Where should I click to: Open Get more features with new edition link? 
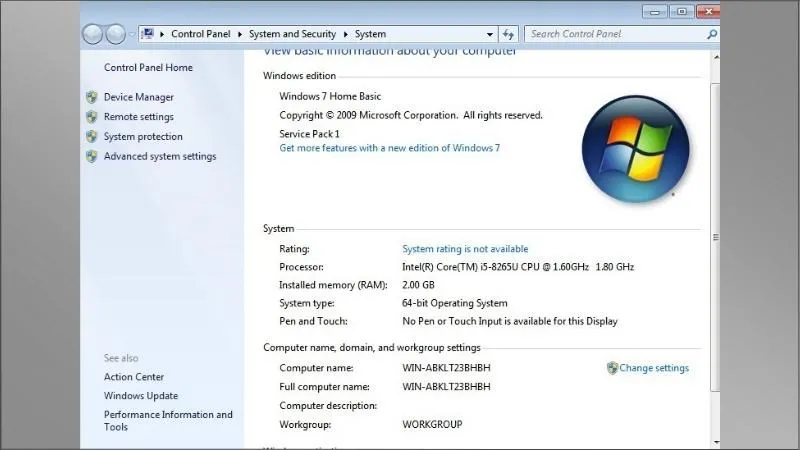389,148
